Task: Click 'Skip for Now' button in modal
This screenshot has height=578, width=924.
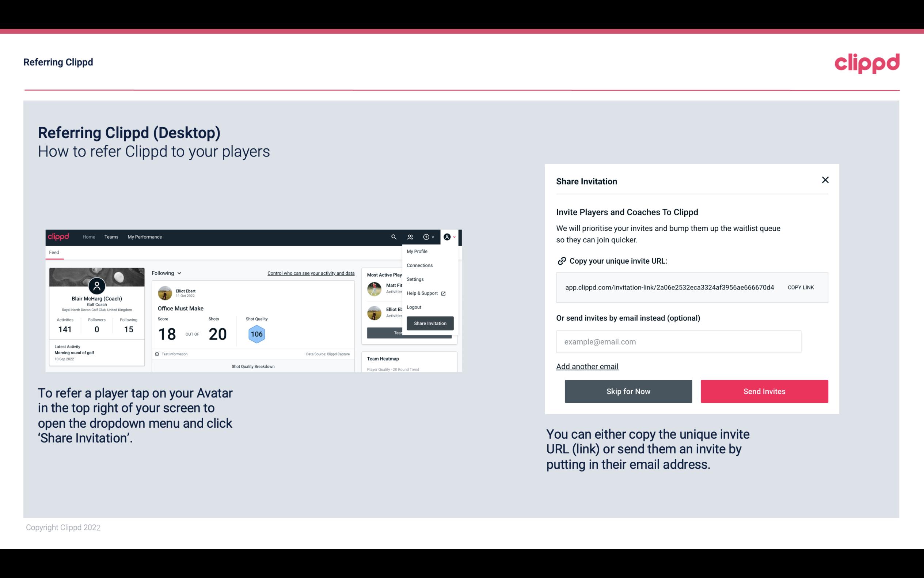Action: tap(628, 391)
